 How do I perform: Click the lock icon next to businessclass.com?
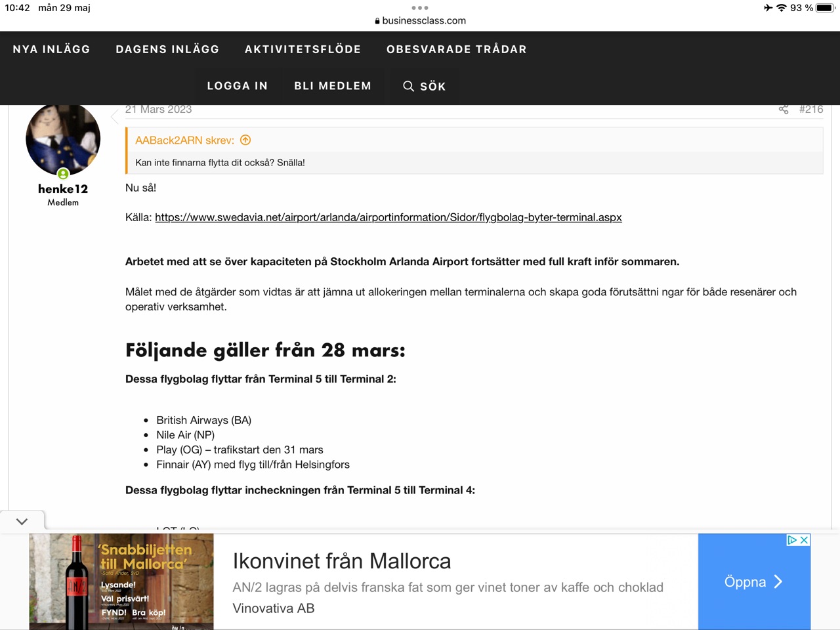pyautogui.click(x=377, y=21)
